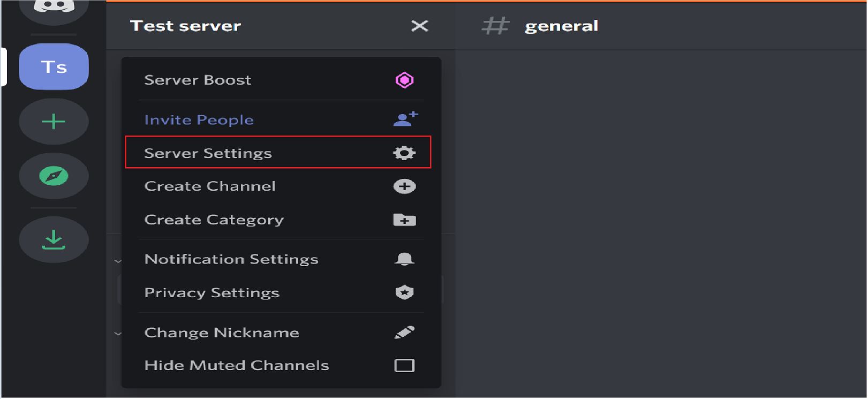Click the Notification Settings bell icon
The height and width of the screenshot is (399, 868).
click(x=404, y=259)
